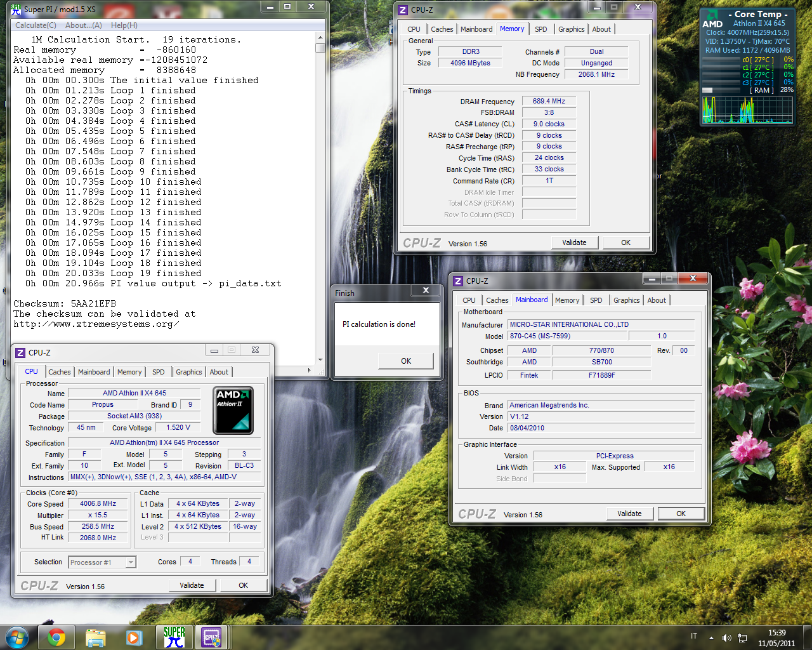Click Channels # Dual value
Viewport: 812px width, 650px height.
tap(596, 51)
